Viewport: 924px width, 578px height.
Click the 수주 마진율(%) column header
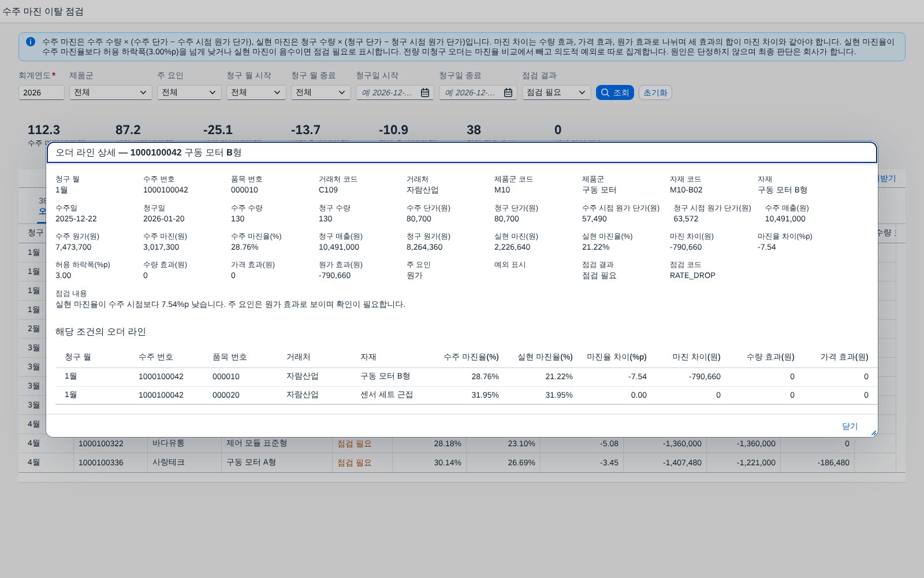tap(471, 357)
